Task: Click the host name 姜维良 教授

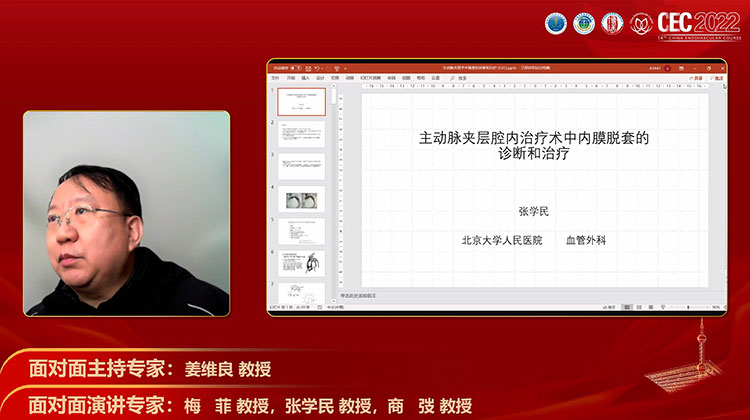Action: tap(228, 369)
